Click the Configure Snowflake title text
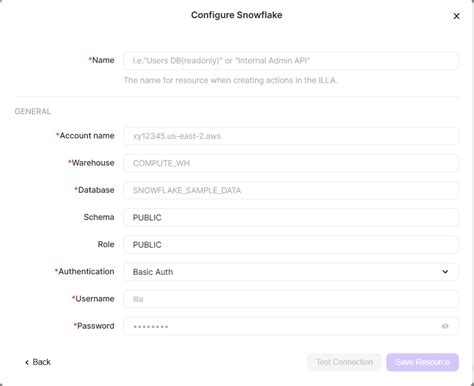 [x=237, y=15]
